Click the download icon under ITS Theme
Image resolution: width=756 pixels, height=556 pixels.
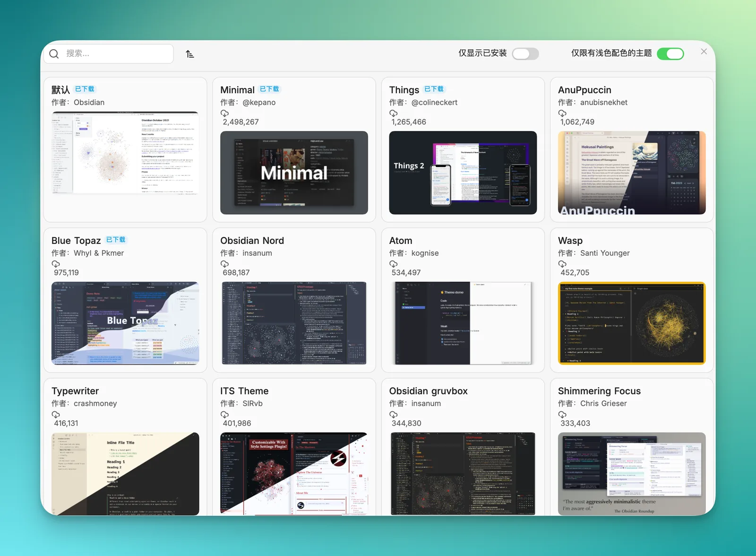(x=224, y=415)
